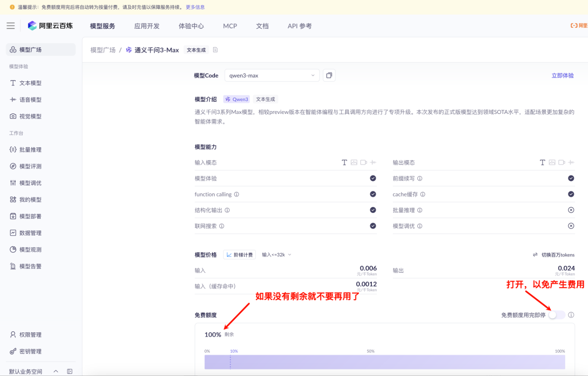Click the 文本生成 tag beside the model title
Viewport: 588px width, 376px height.
pyautogui.click(x=196, y=50)
